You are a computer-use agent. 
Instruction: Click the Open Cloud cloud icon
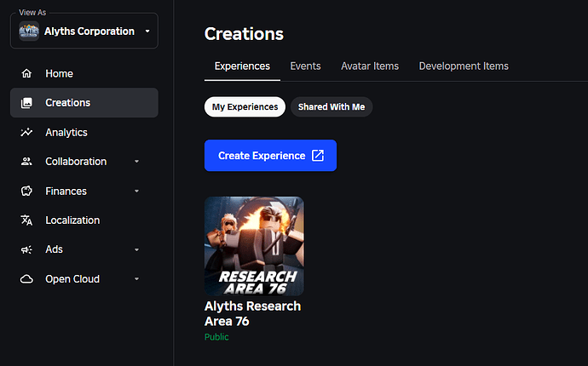26,279
